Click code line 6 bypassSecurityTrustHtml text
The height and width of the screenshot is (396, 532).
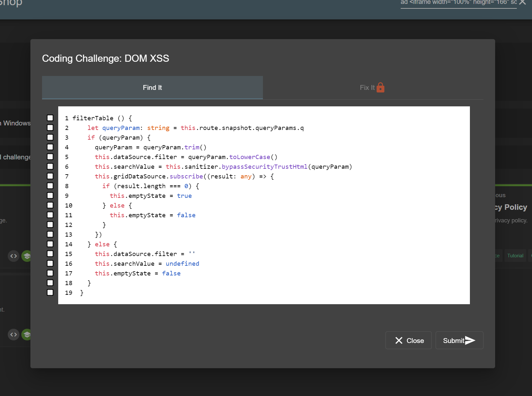(265, 166)
